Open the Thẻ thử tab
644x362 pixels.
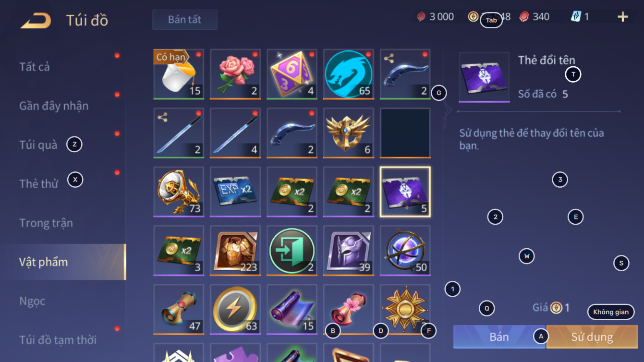[38, 183]
